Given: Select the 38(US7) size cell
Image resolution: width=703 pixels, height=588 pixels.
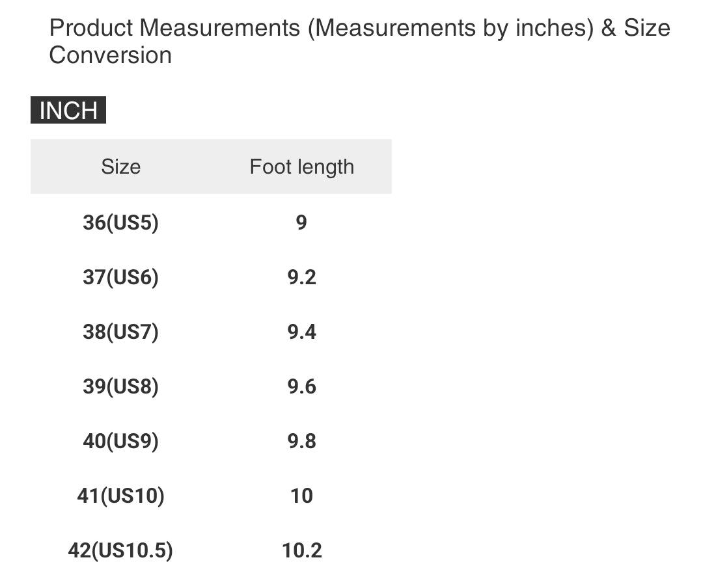Looking at the screenshot, I should click(120, 332).
